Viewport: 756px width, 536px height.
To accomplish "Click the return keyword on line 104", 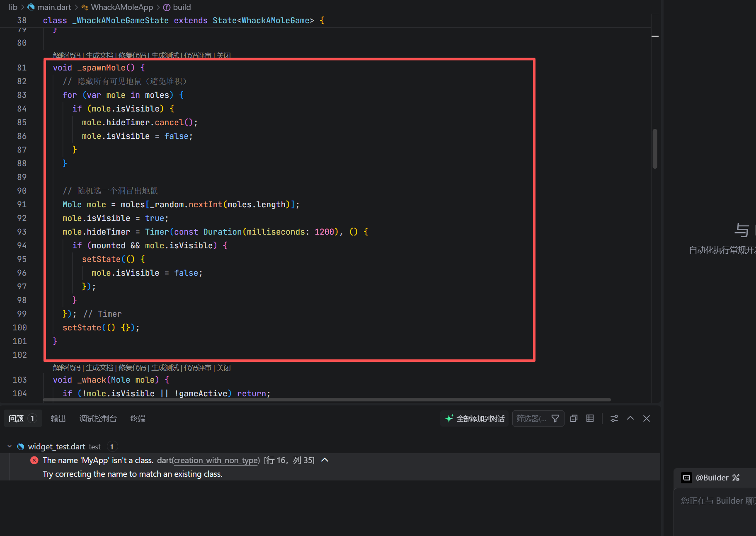I will click(252, 393).
